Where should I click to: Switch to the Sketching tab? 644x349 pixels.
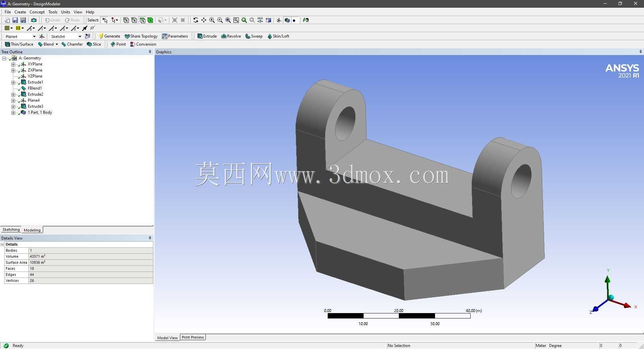click(x=11, y=230)
